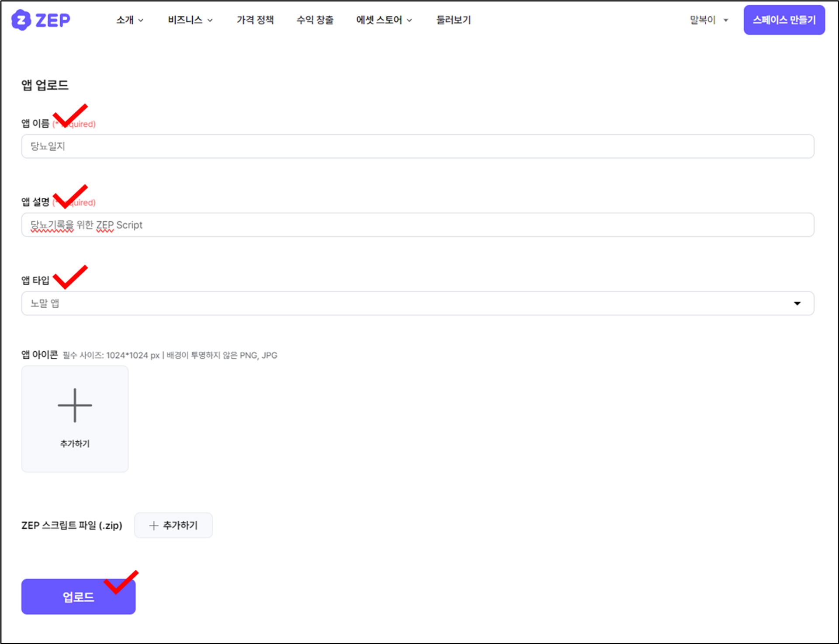
Task: Expand the 비즈니스 navigation menu
Action: (x=185, y=20)
